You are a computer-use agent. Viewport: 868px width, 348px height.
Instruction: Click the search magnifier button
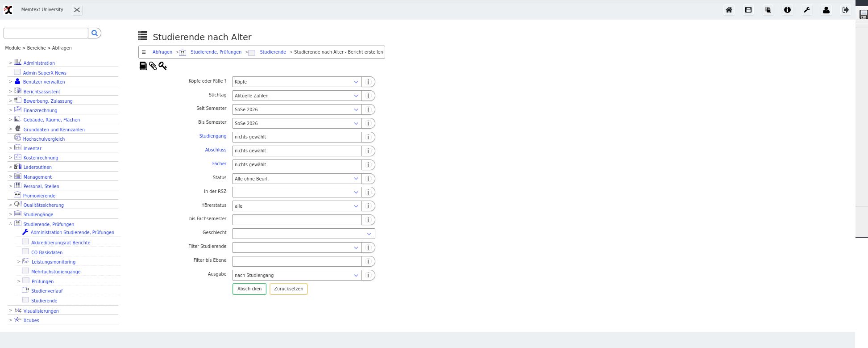(x=95, y=33)
